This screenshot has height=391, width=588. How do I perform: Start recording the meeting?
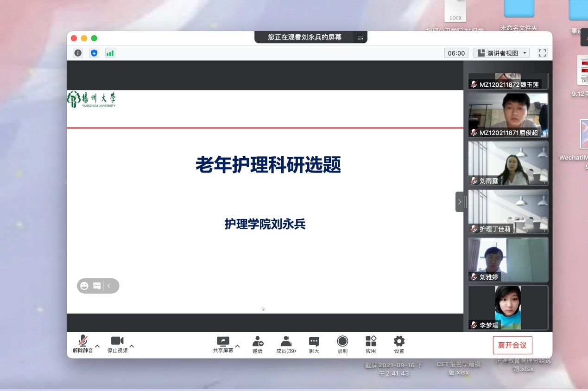pos(342,345)
